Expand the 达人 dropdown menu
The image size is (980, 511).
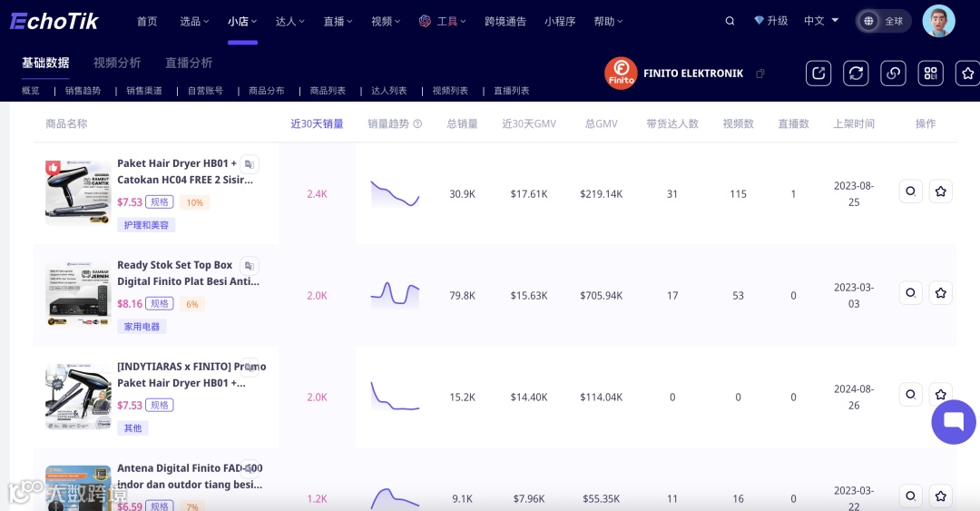coord(290,21)
